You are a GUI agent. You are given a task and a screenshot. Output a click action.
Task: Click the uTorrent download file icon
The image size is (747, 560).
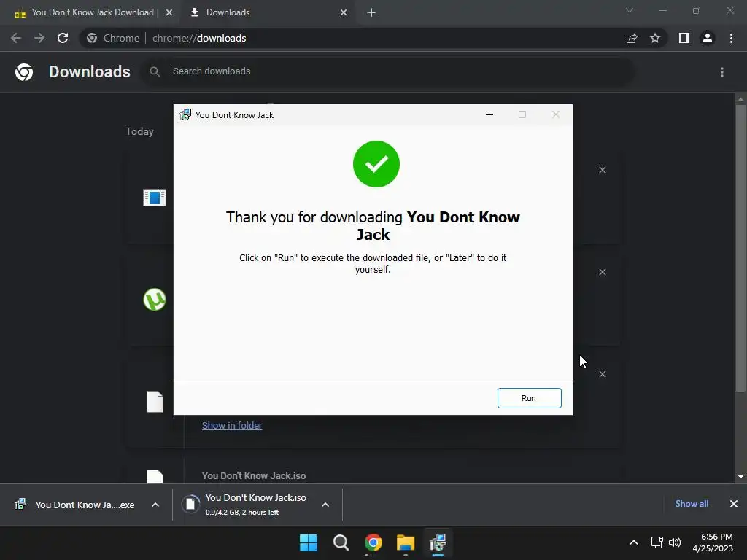pyautogui.click(x=155, y=300)
